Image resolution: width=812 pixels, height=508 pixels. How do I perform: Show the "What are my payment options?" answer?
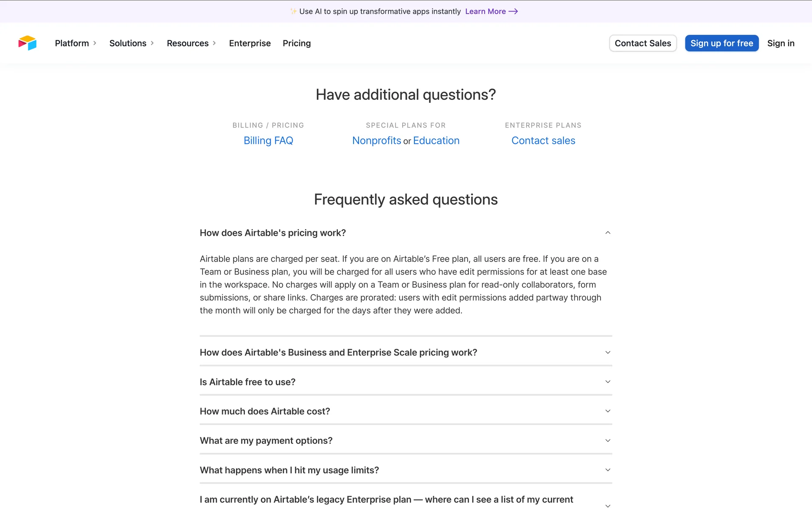[607, 441]
